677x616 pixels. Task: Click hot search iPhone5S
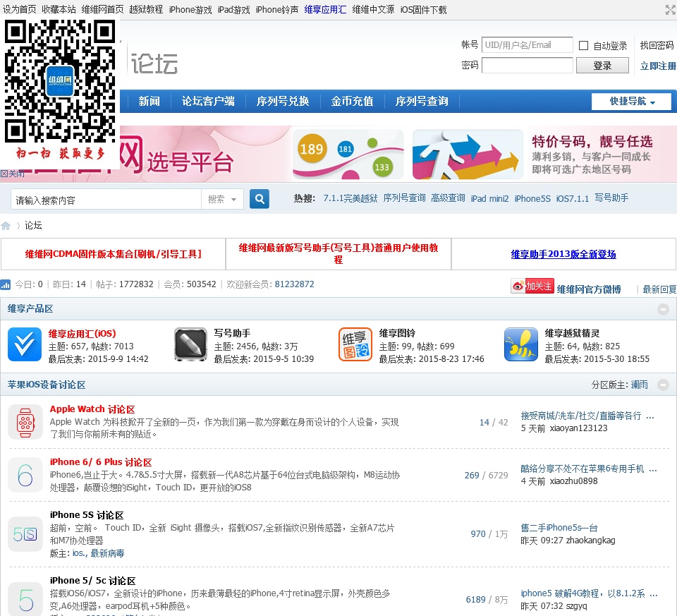(532, 198)
